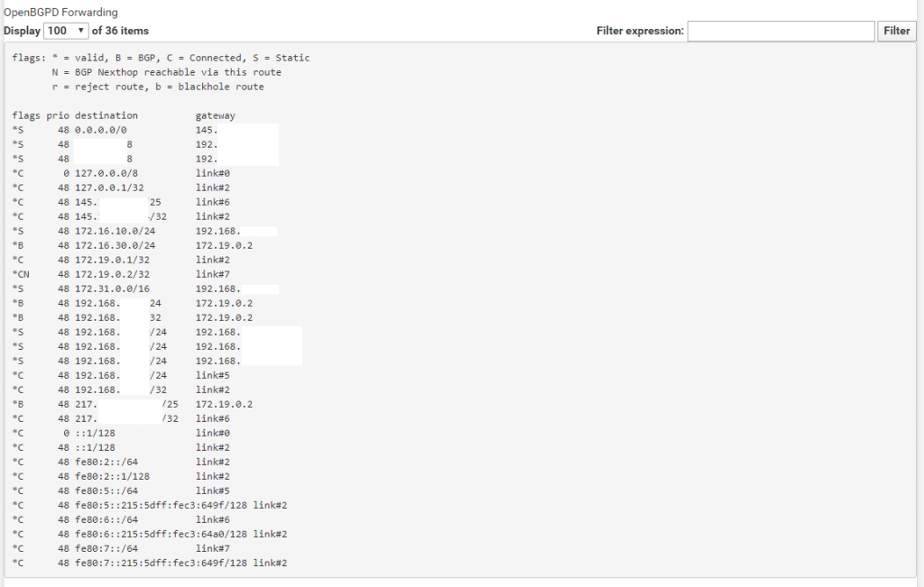
Task: Click the 172.19.0.2/32 destination entry
Action: point(113,274)
